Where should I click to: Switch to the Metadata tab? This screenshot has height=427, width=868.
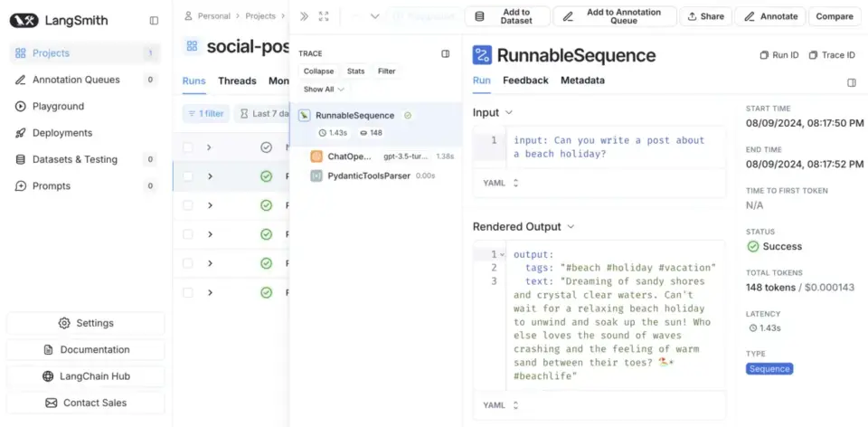pos(582,81)
